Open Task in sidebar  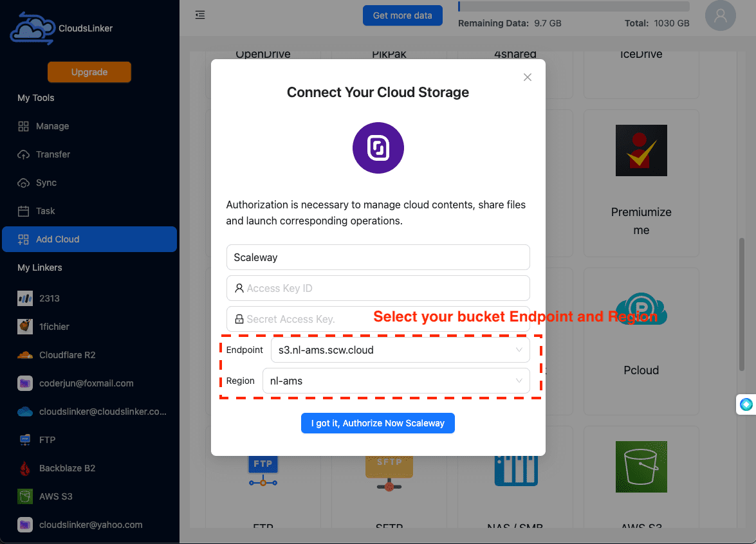[x=89, y=211]
